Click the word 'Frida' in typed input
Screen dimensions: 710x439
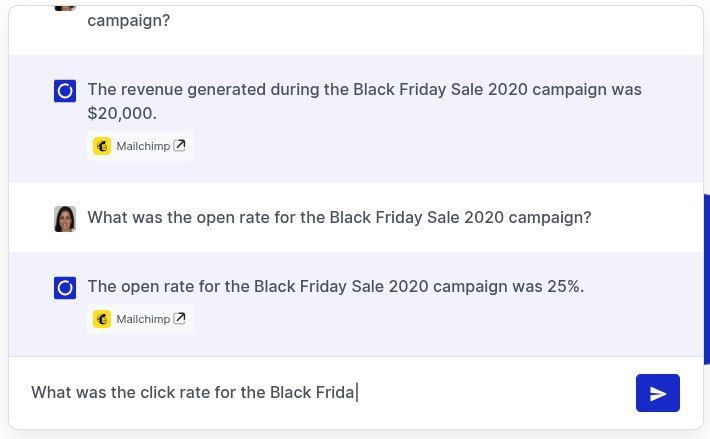[335, 392]
